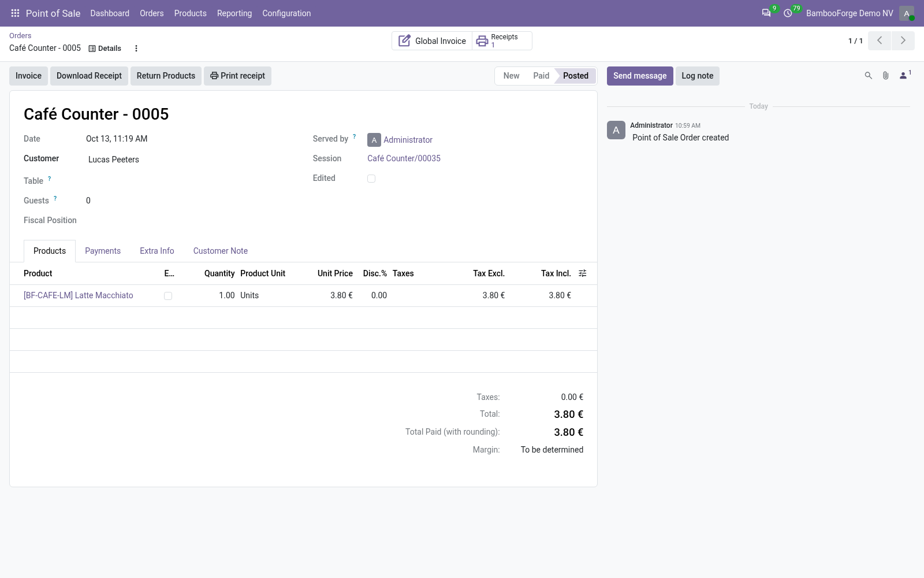Viewport: 924px width, 578px height.
Task: Click Return Products button
Action: coord(166,76)
